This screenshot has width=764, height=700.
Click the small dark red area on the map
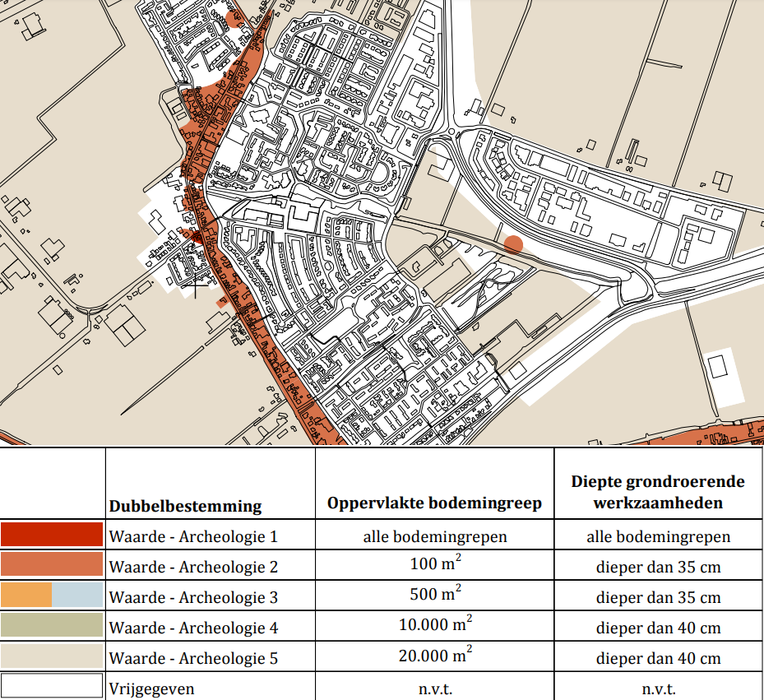tap(197, 238)
